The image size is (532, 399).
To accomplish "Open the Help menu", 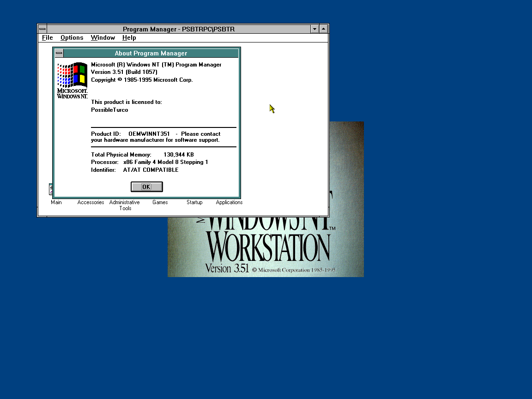I will click(129, 37).
